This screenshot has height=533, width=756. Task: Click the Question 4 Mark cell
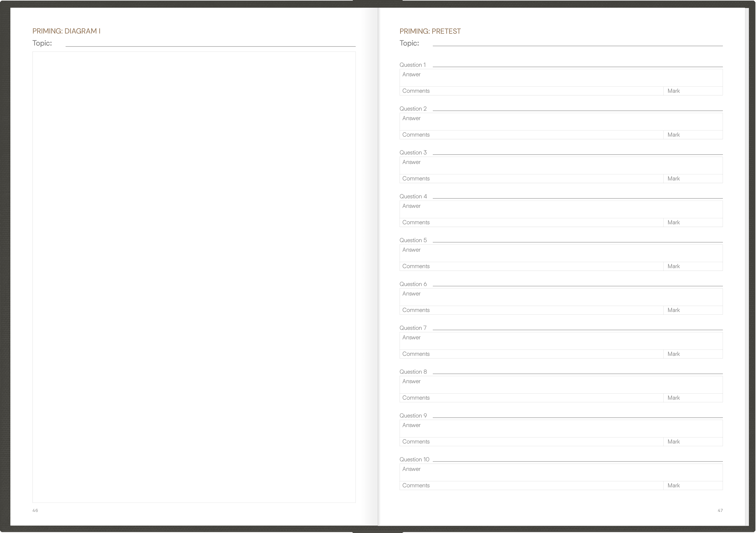coord(693,223)
